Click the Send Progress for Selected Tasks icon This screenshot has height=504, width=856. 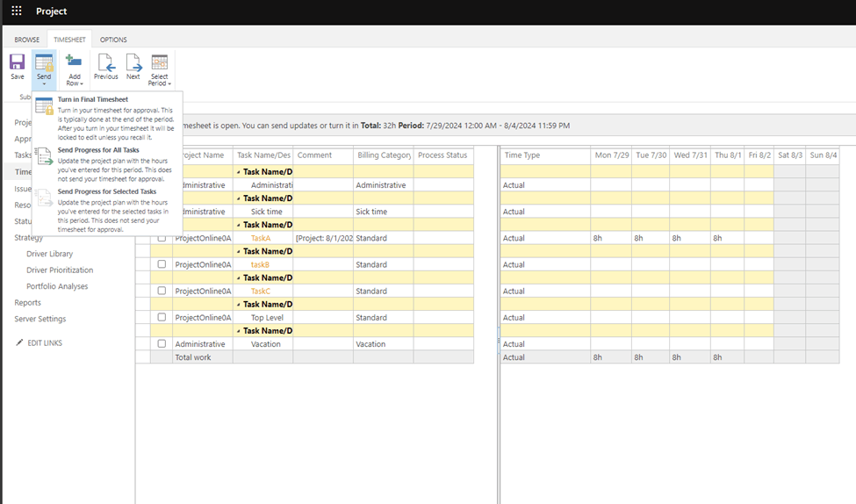pyautogui.click(x=44, y=198)
